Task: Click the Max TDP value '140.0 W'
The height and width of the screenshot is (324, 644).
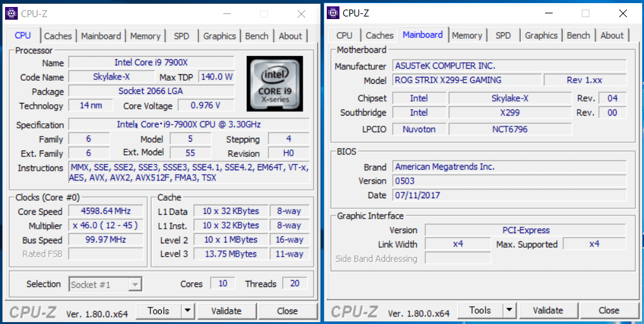Action: [216, 76]
